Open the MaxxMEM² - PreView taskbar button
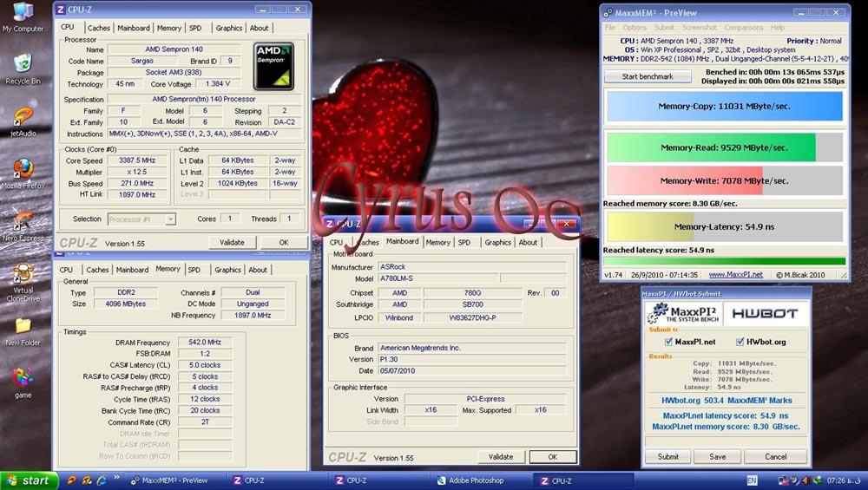The image size is (868, 490). pos(175,480)
